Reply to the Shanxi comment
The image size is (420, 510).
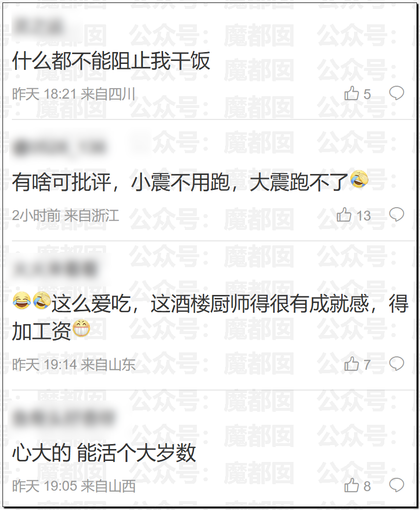coord(397,485)
